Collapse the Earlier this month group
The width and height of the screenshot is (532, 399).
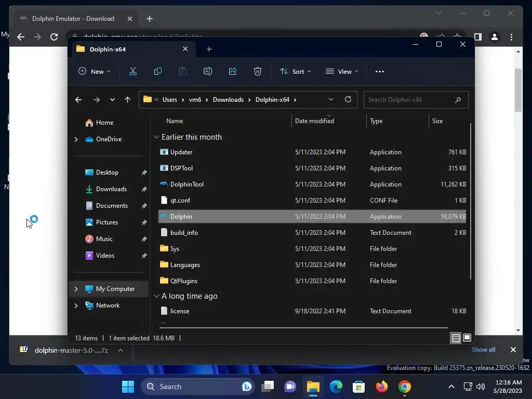(156, 137)
